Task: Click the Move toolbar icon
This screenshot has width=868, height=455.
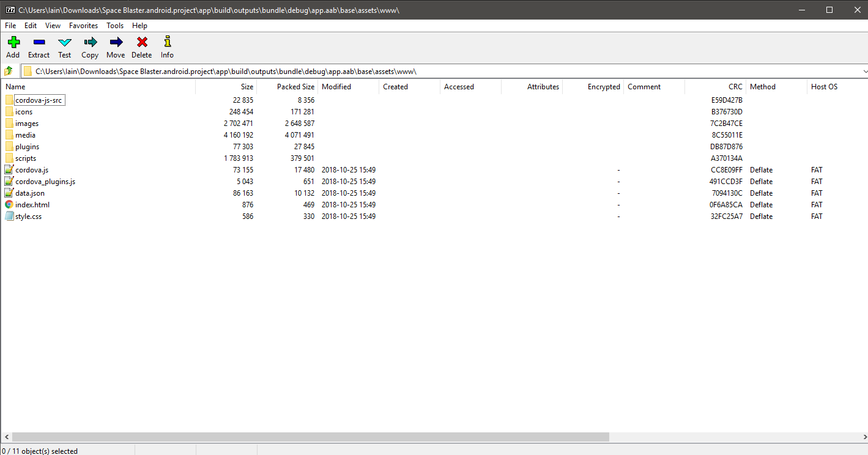Action: (x=116, y=42)
